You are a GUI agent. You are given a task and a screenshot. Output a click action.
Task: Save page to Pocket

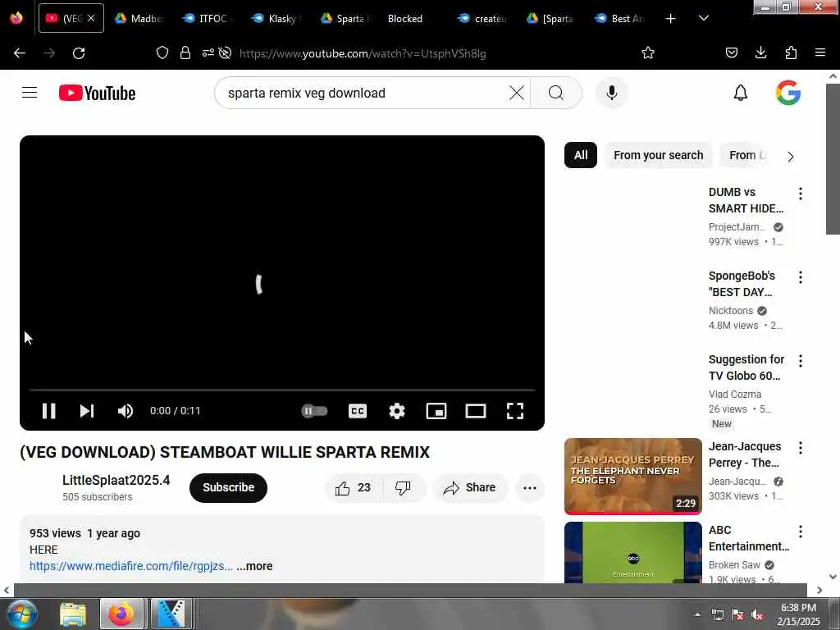coord(731,52)
